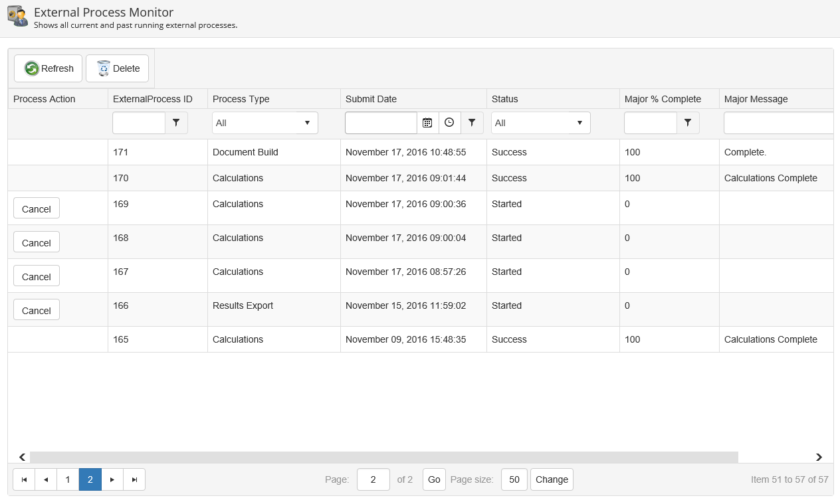Image resolution: width=840 pixels, height=504 pixels.
Task: Click the ExternalProcess ID filter funnel icon
Action: pyautogui.click(x=176, y=123)
